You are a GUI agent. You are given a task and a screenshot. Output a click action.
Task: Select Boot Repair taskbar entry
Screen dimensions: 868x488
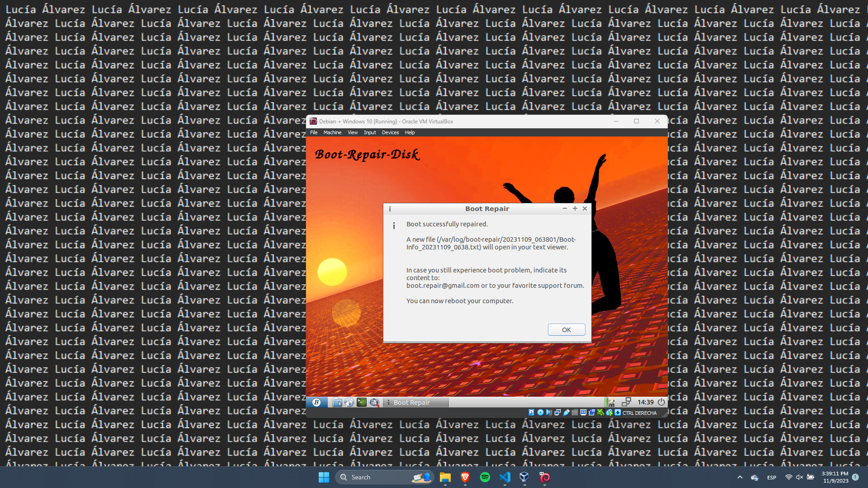click(x=411, y=402)
